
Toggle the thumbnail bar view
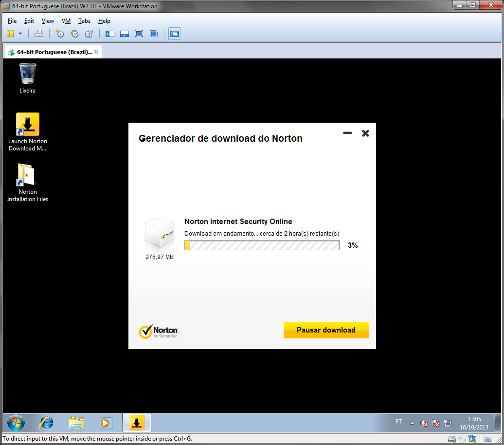click(x=125, y=34)
